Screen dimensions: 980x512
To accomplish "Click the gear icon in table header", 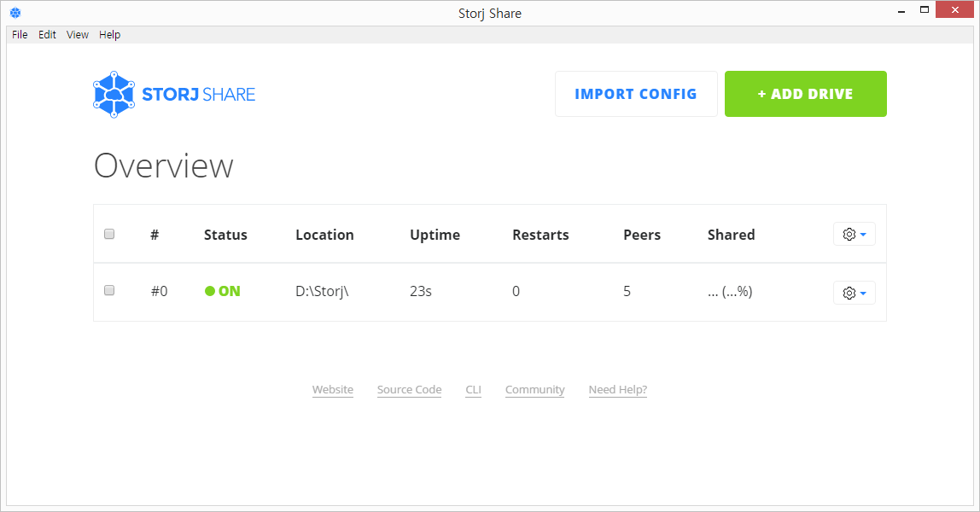I will pyautogui.click(x=849, y=234).
